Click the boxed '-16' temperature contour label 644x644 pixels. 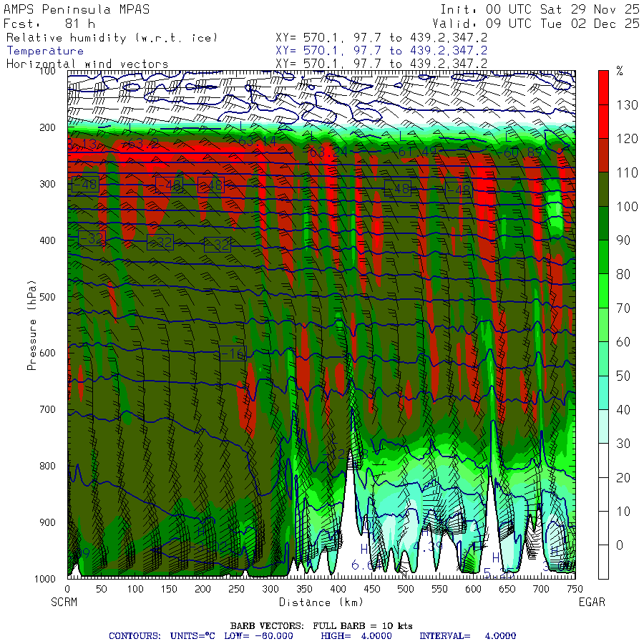pos(233,353)
